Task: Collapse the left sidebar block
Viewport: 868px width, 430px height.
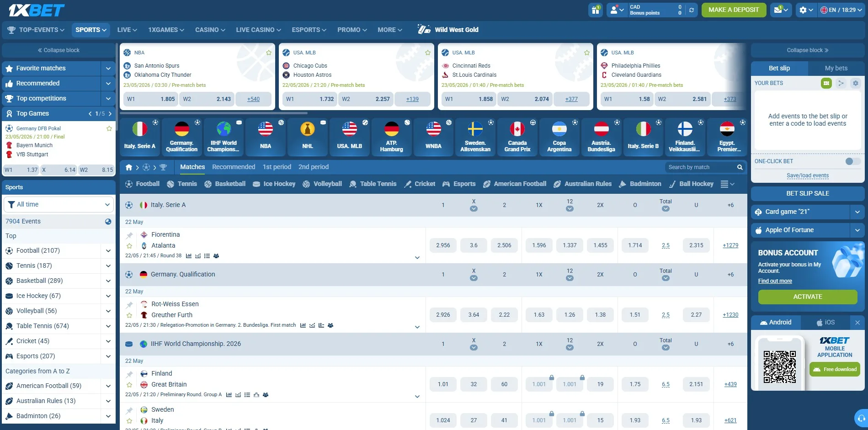Action: coord(59,50)
